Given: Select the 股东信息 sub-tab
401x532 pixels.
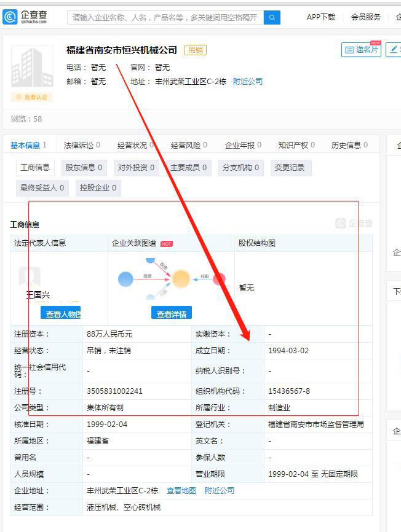Looking at the screenshot, I should [x=84, y=168].
